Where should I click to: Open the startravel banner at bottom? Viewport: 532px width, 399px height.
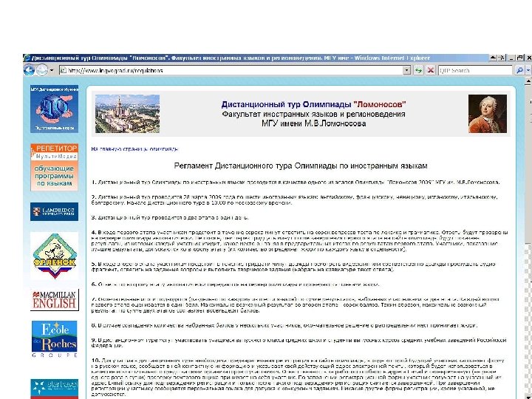(54, 389)
